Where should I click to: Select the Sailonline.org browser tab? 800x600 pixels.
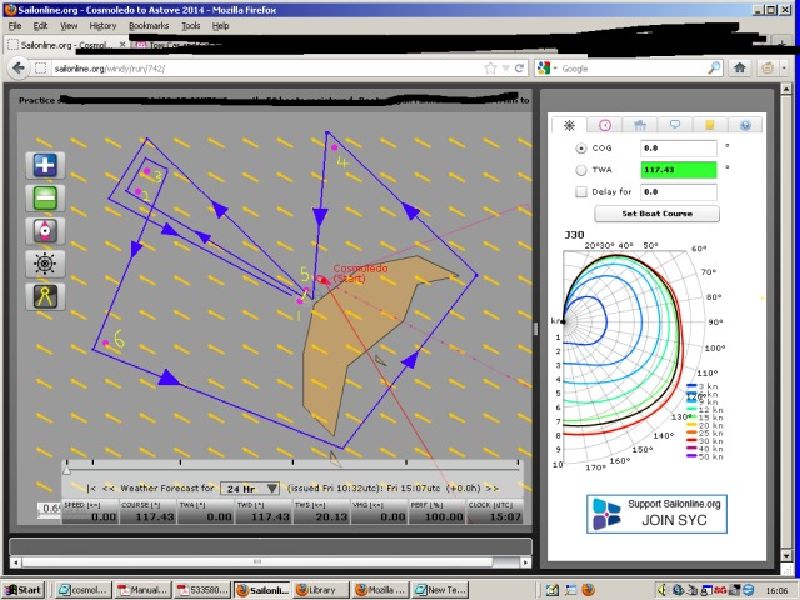(66, 45)
